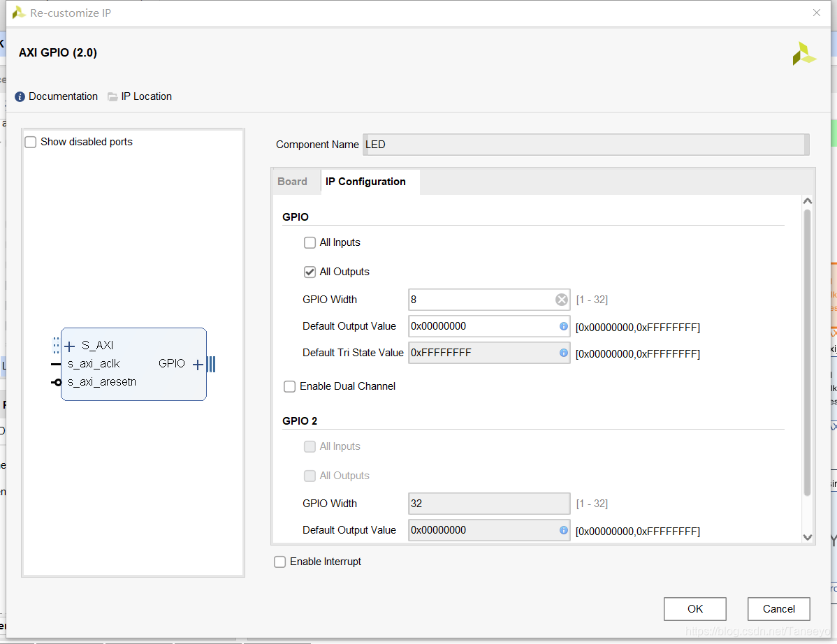
Task: Click the AXI GPIO (2.0) title
Action: tap(58, 53)
